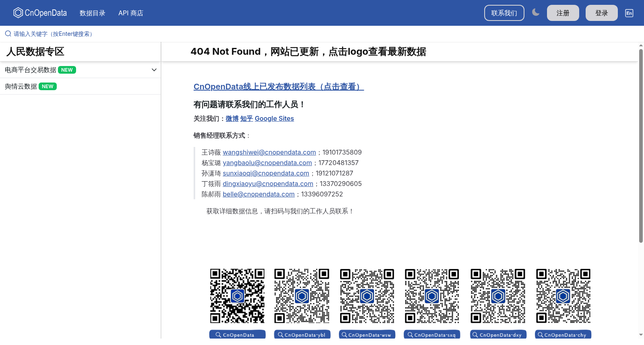
Task: Click NEW badge beside 电商平台交易数据
Action: point(67,70)
